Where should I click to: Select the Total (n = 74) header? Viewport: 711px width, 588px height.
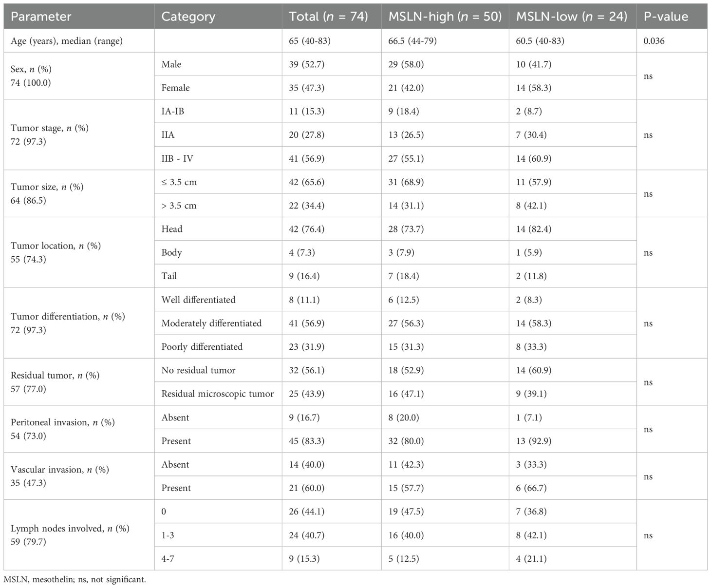click(x=328, y=17)
